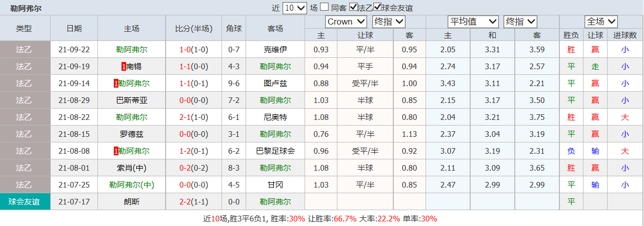The width and height of the screenshot is (644, 226).
Task: Click the 日期 column header
Action: [74, 29]
